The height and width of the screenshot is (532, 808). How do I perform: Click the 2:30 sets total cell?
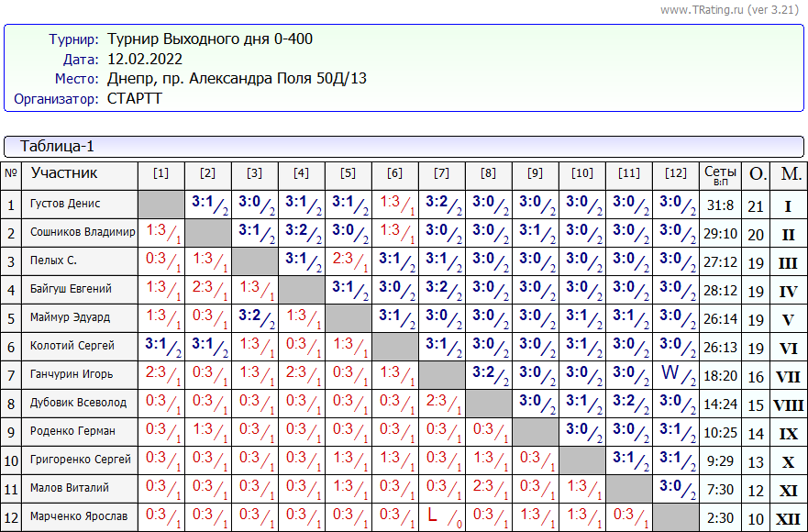point(720,518)
